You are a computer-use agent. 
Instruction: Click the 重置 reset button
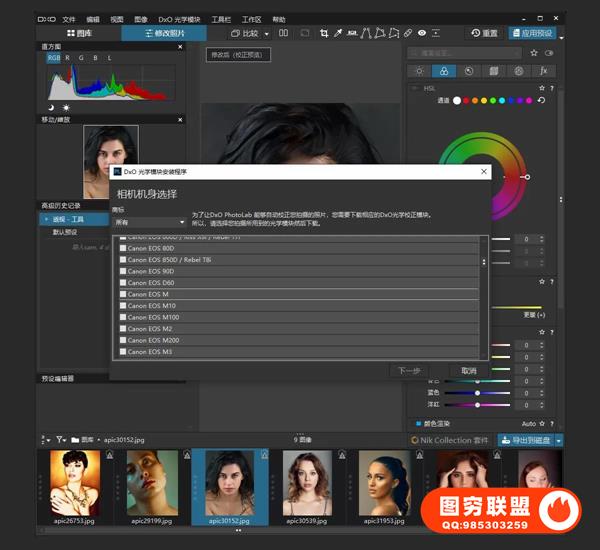click(484, 33)
